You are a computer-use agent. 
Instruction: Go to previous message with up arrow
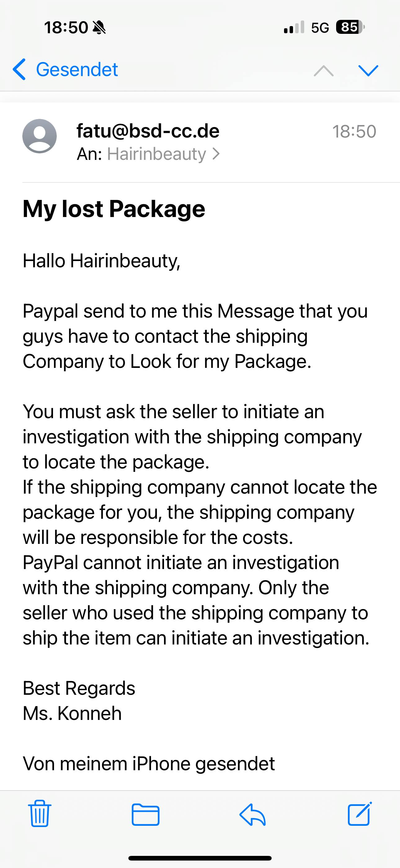pos(324,70)
